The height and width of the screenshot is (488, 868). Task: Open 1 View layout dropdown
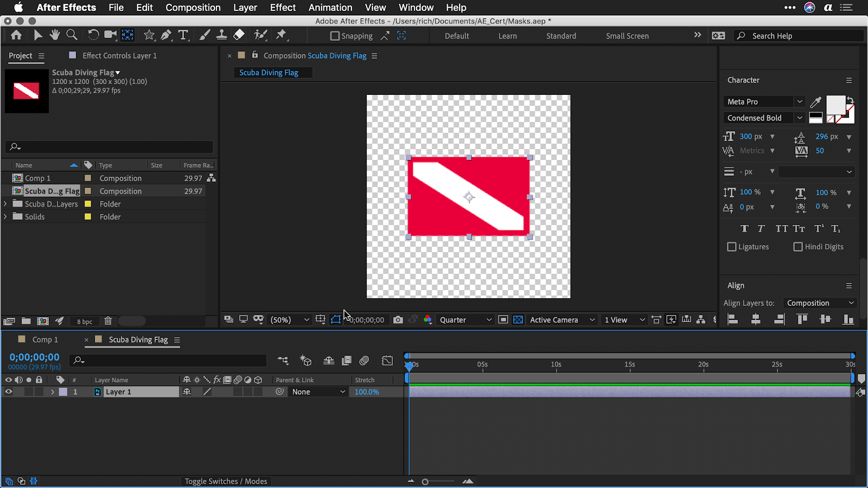point(624,320)
